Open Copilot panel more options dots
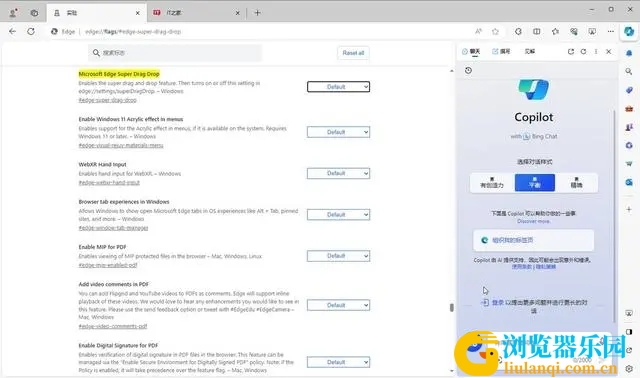640x378 pixels. tap(596, 51)
